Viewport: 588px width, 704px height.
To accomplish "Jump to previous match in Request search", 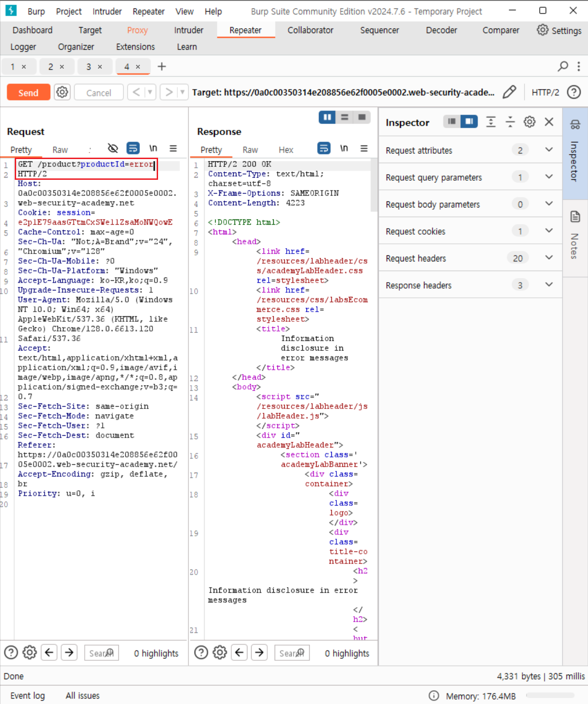I will [x=49, y=652].
